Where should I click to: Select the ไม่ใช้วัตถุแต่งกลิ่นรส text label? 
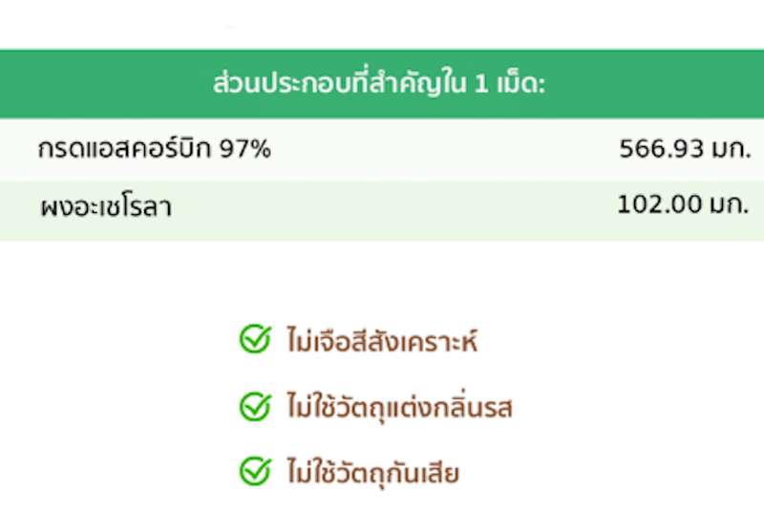[399, 407]
